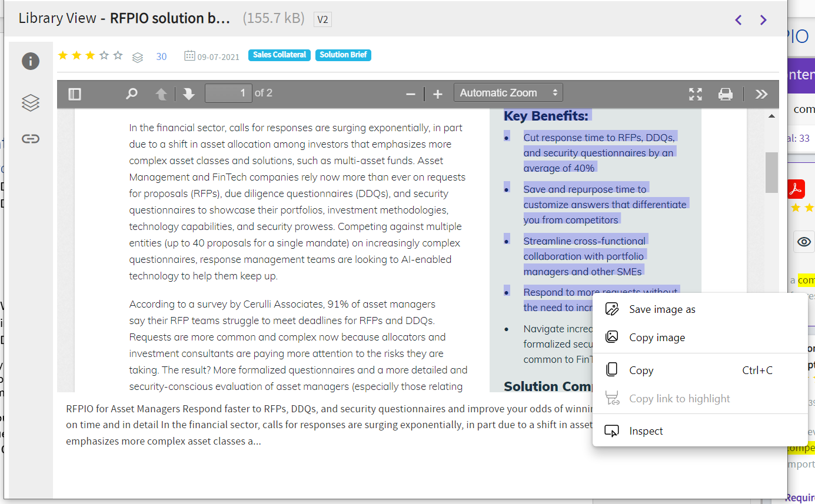Click the page number input field
This screenshot has height=504, width=815.
pyautogui.click(x=228, y=93)
